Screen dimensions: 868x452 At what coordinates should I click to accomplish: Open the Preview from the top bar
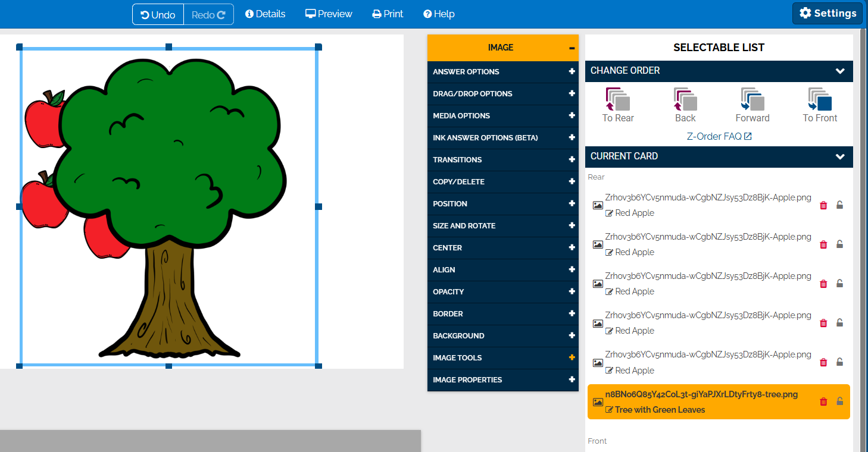(329, 14)
